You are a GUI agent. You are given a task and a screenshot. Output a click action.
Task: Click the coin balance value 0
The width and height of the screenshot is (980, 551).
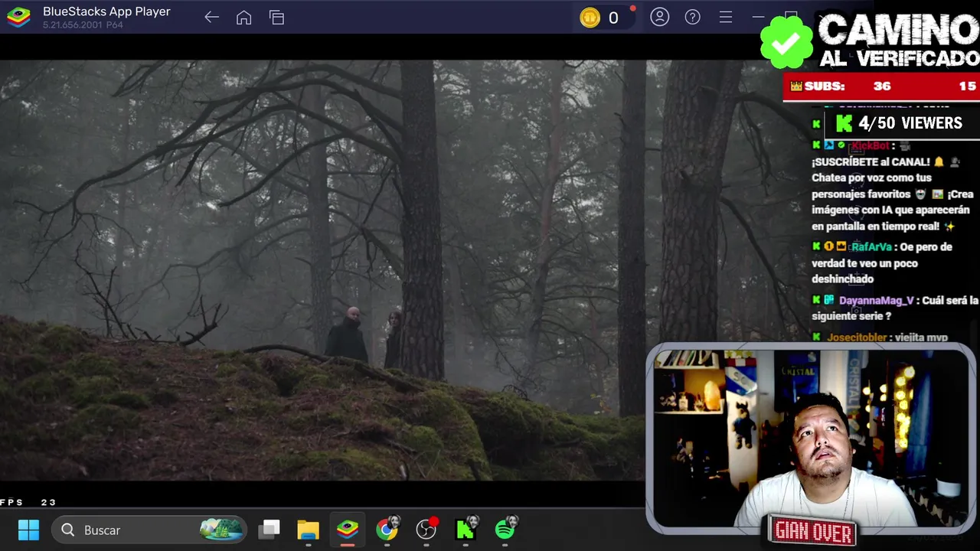pos(613,18)
